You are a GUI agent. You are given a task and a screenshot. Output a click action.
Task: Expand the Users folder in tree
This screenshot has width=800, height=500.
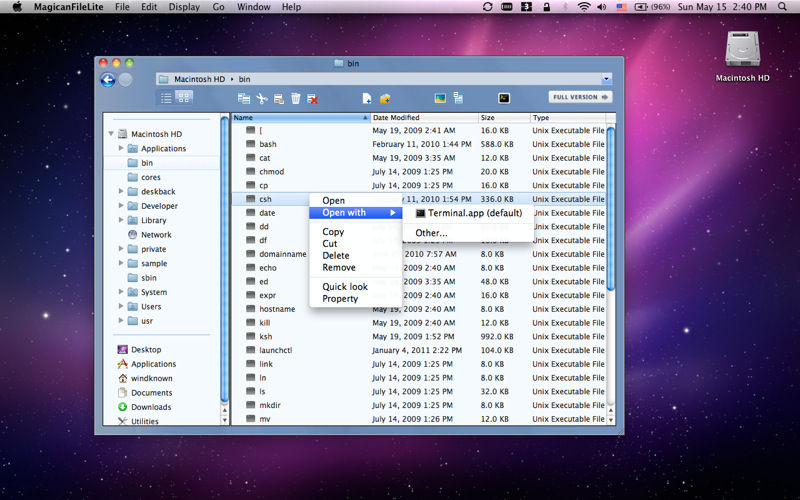(121, 306)
